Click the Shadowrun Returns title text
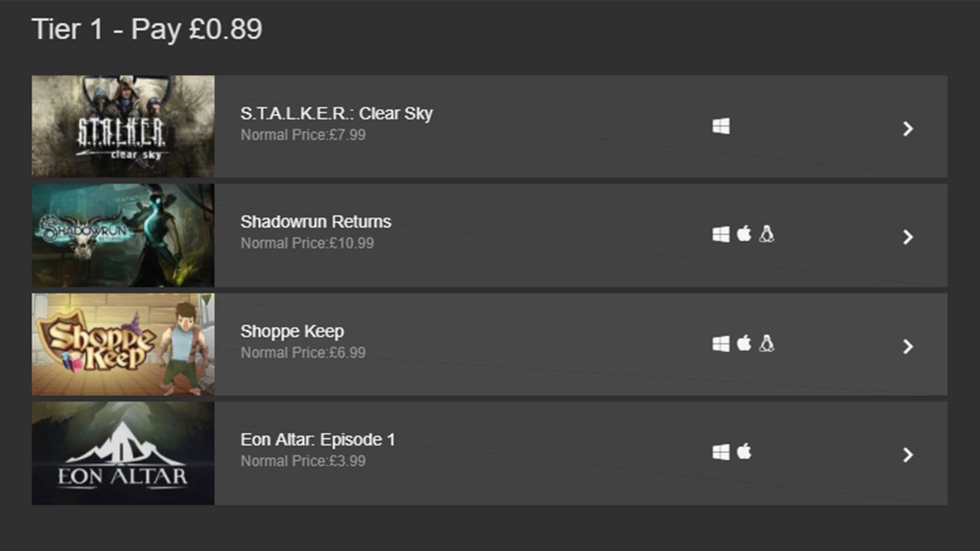Image resolution: width=980 pixels, height=551 pixels. coord(316,222)
